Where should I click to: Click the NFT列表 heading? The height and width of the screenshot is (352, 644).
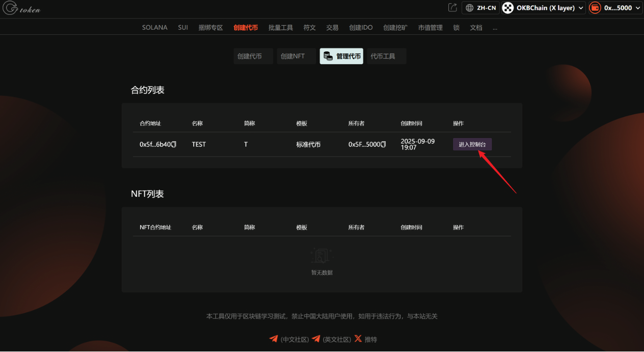[147, 194]
